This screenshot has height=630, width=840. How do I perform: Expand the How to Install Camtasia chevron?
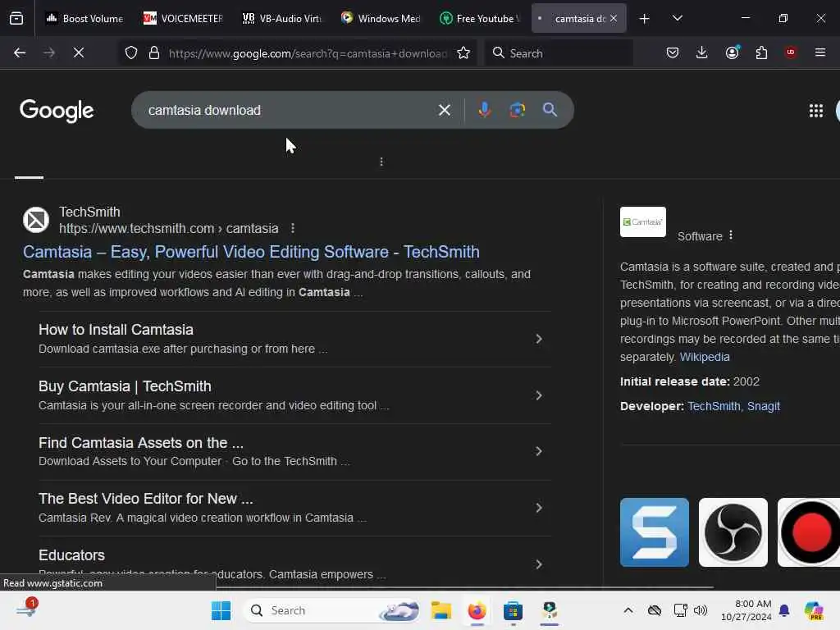[539, 339]
